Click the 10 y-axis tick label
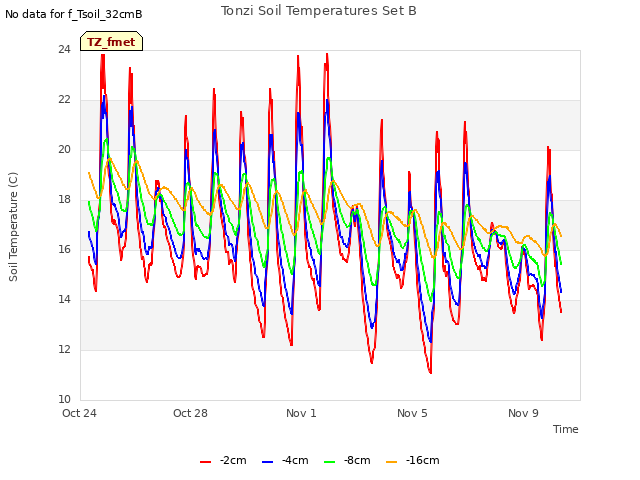 64,399
